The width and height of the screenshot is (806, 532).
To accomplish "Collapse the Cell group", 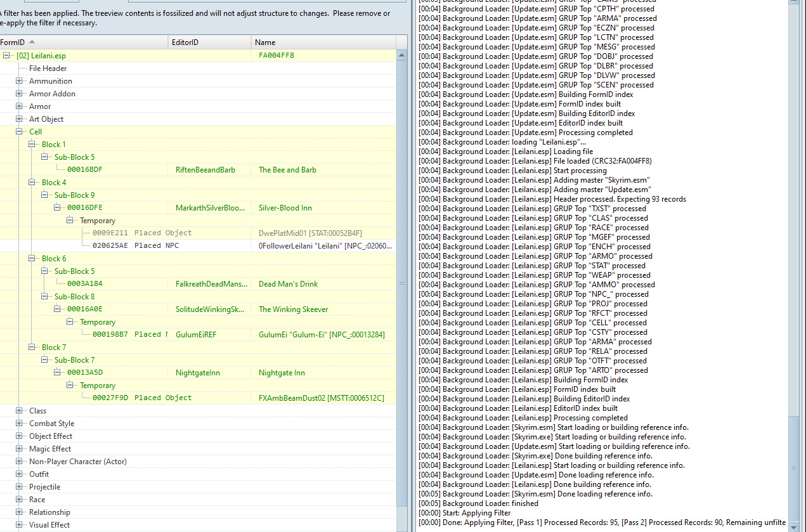I will point(19,132).
